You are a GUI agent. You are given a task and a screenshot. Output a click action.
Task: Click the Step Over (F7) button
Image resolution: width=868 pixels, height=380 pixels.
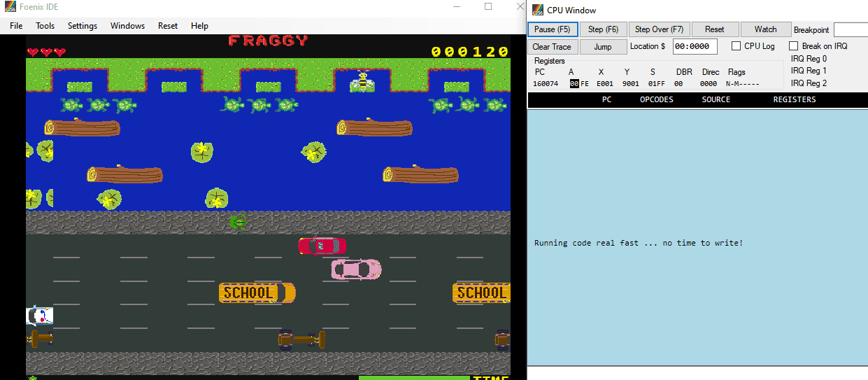(x=659, y=29)
